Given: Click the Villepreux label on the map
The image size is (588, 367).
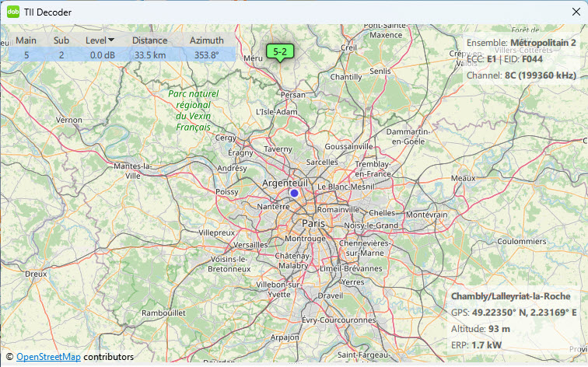Looking at the screenshot, I should tap(217, 232).
